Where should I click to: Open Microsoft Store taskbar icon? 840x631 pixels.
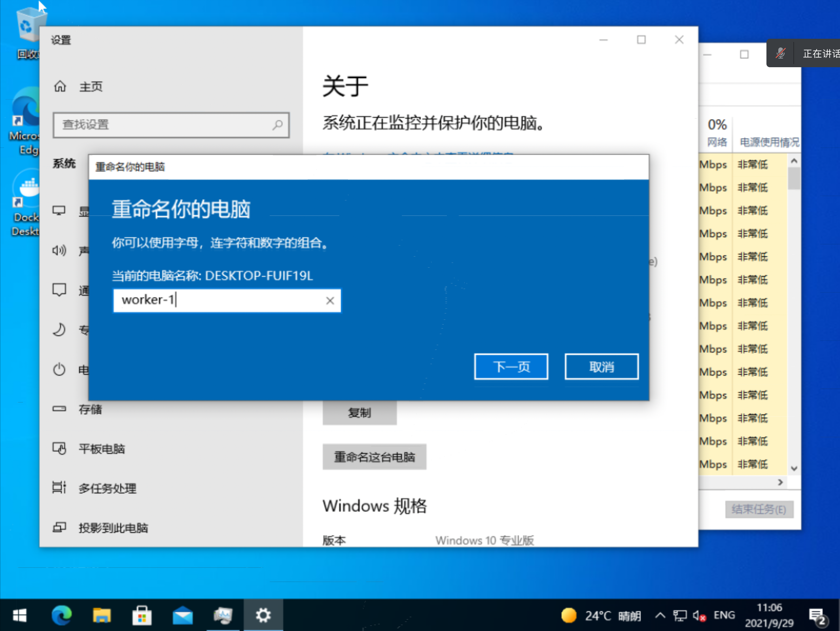point(142,616)
